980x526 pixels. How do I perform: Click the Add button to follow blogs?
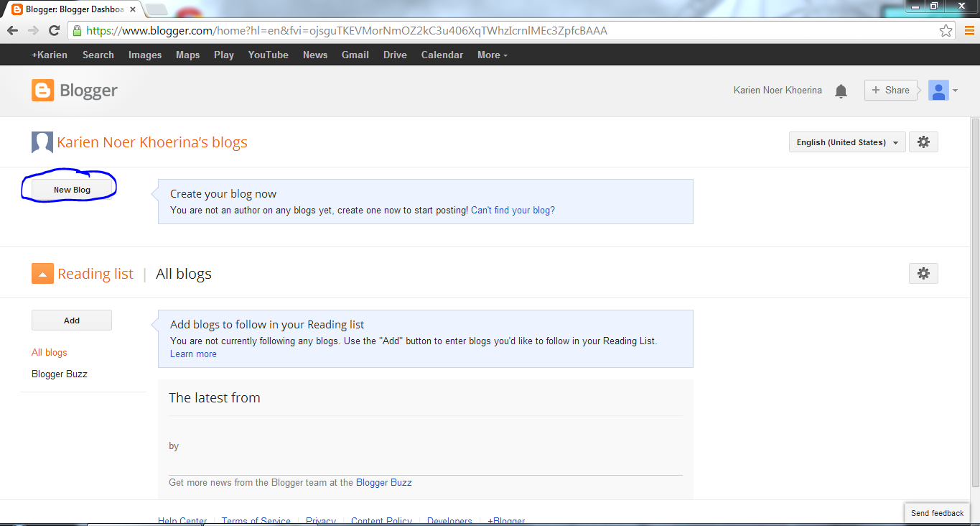pos(71,320)
